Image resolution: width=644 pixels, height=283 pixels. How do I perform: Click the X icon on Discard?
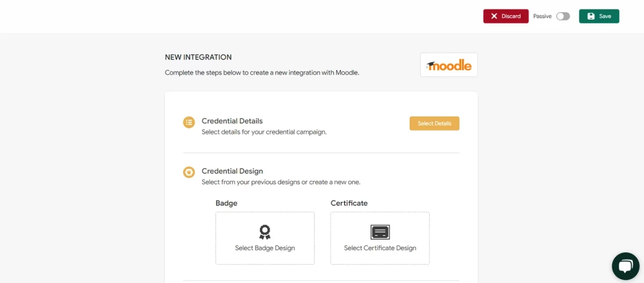click(x=494, y=16)
